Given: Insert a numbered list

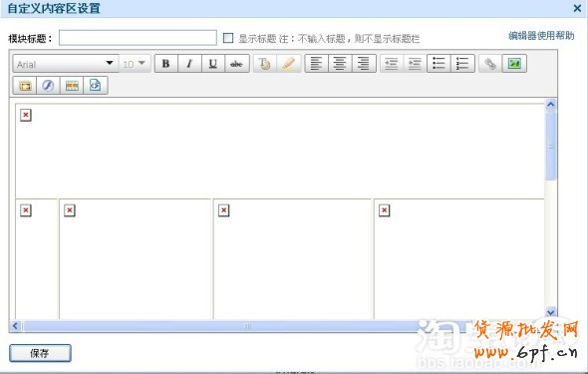Looking at the screenshot, I should 462,64.
